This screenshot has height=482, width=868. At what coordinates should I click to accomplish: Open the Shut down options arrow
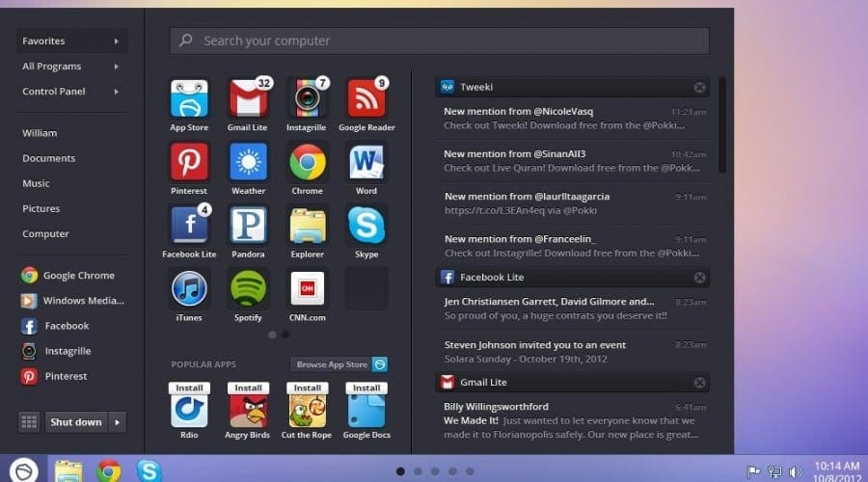pos(118,422)
